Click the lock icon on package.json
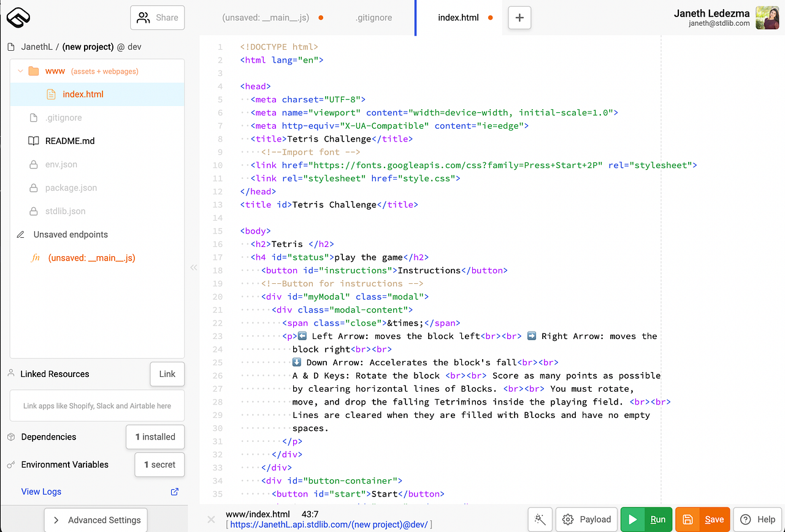The width and height of the screenshot is (785, 532). click(x=33, y=188)
